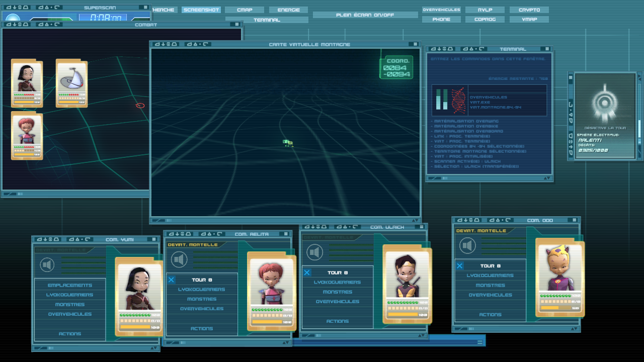
Task: Select Yumi's card in Combat window
Action: point(27,83)
